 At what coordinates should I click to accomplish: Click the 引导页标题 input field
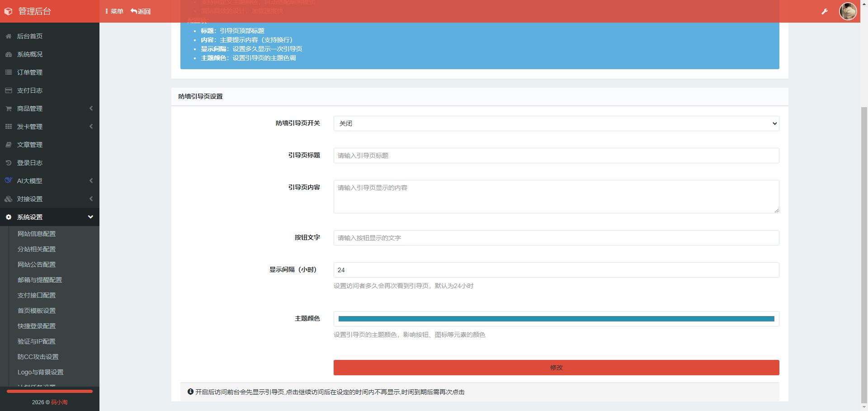click(x=556, y=156)
